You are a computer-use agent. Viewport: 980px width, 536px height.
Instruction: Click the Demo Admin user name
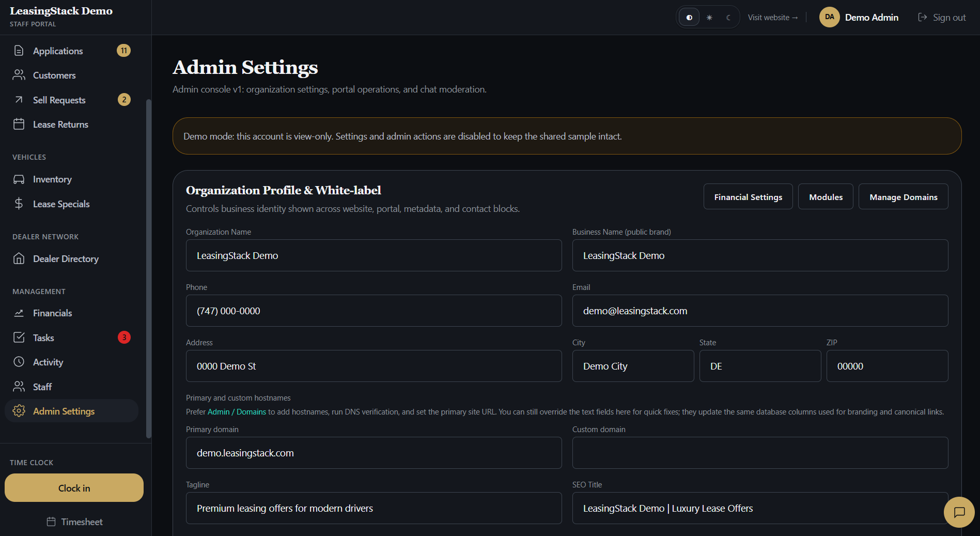coord(872,17)
